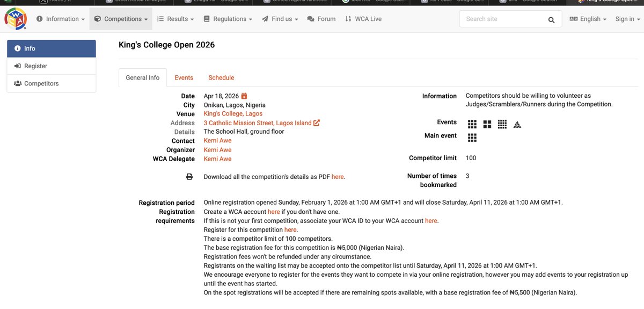Screen dimensions: 644x309
Task: Open the King's College, Lagos venue link
Action: click(233, 114)
